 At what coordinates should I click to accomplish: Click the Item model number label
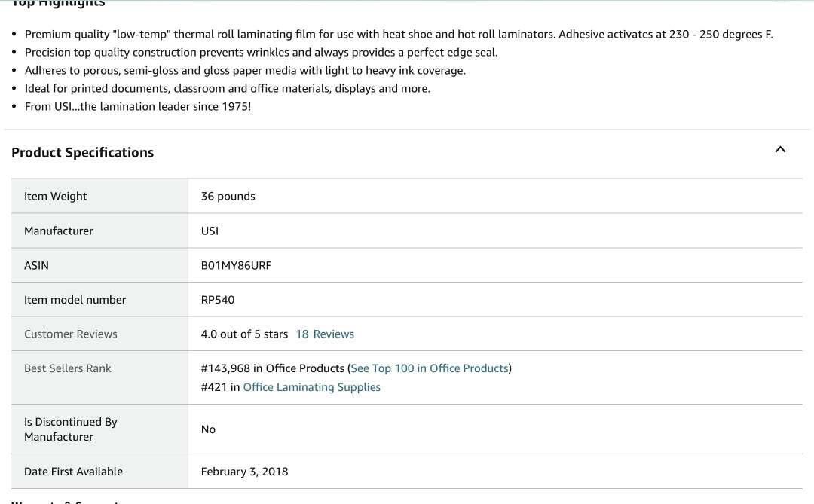75,300
